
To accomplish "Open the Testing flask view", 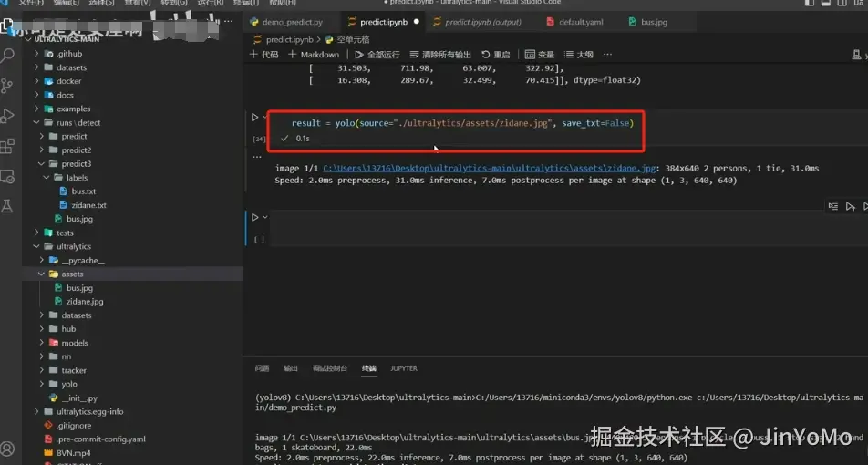I will (x=7, y=206).
